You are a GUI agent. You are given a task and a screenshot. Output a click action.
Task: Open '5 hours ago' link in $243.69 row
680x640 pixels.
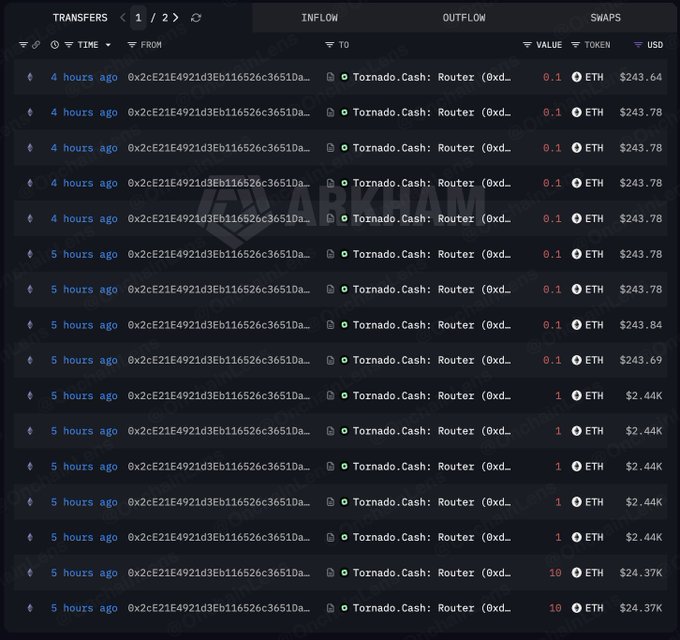(84, 360)
